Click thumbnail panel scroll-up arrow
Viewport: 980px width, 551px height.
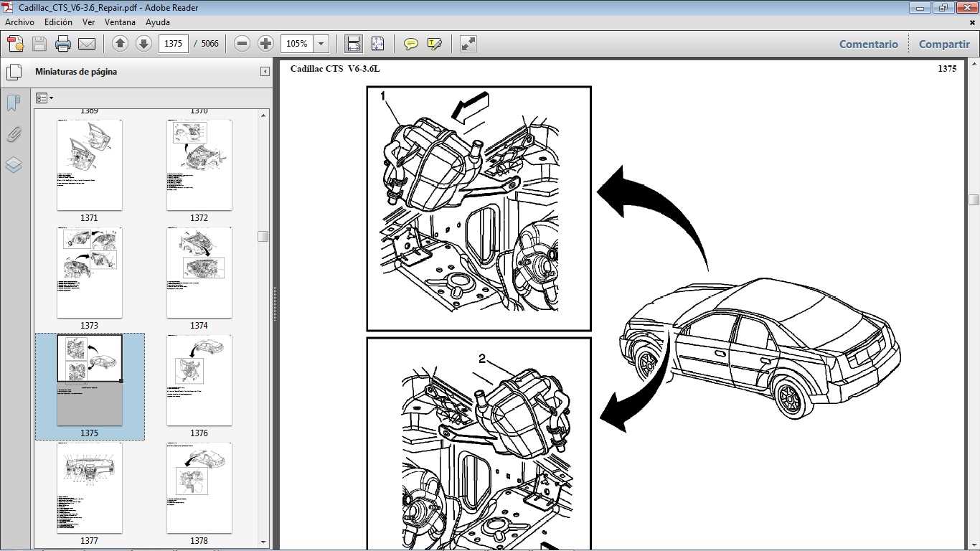(x=263, y=115)
